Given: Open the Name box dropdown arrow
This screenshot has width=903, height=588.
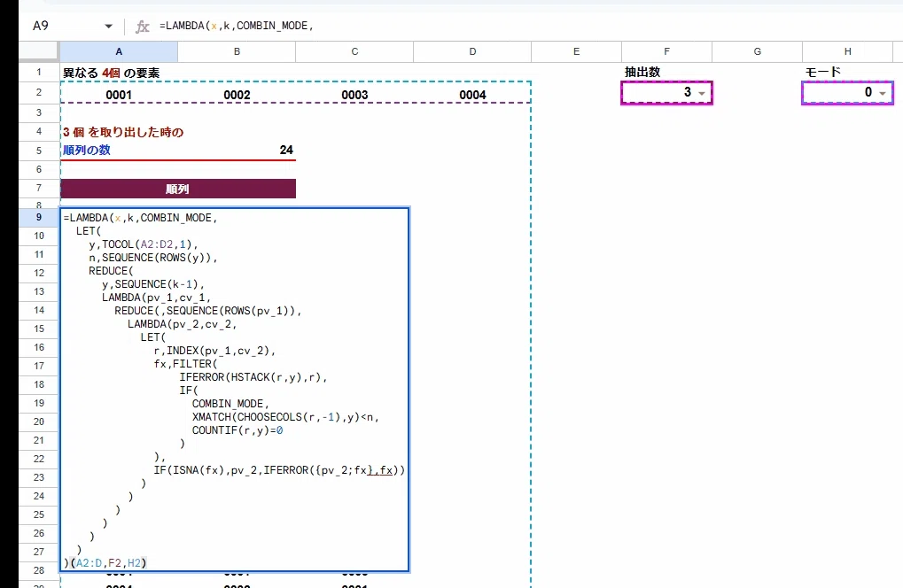Looking at the screenshot, I should [108, 26].
